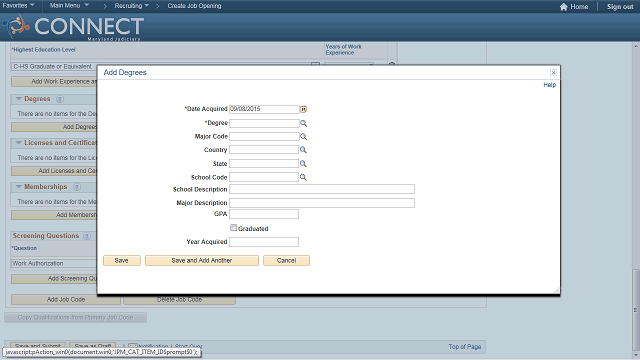Tick the Graduated checkbox
The height and width of the screenshot is (360, 640).
click(233, 228)
